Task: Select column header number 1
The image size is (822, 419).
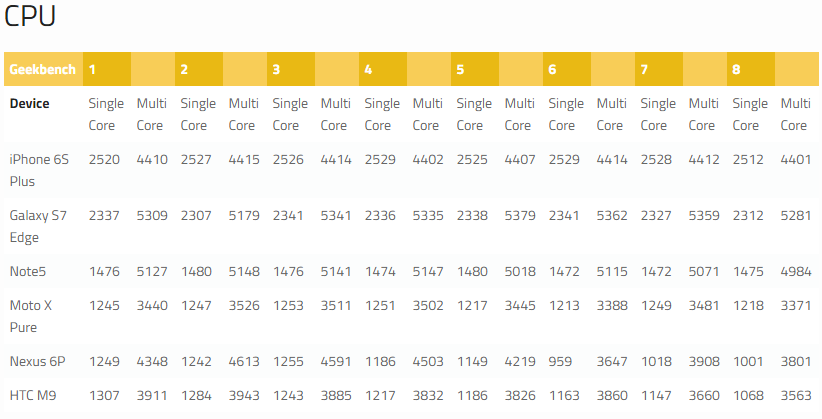Action: (92, 69)
